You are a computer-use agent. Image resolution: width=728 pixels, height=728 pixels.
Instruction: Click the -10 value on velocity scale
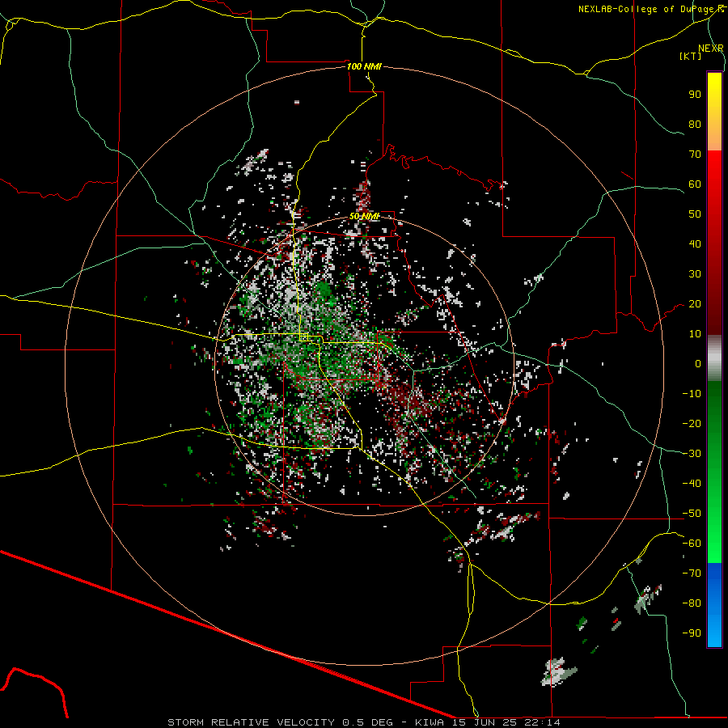[x=692, y=394]
